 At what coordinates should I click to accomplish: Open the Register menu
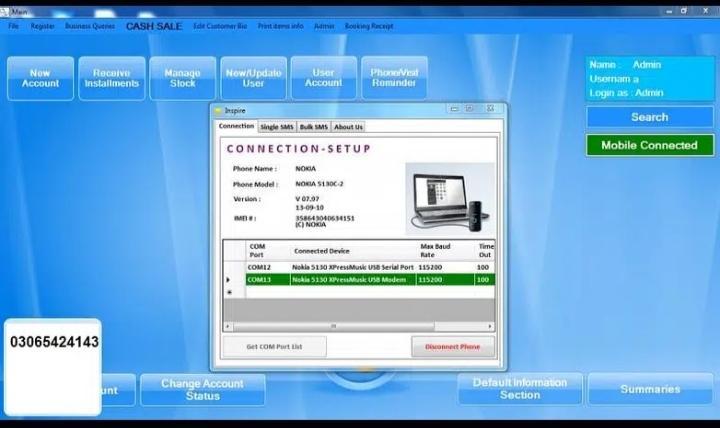tap(42, 26)
